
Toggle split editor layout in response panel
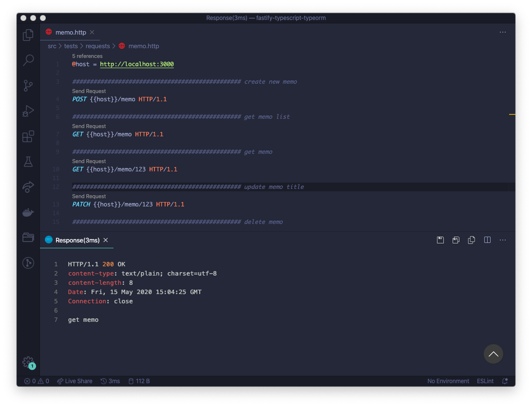[x=487, y=240]
